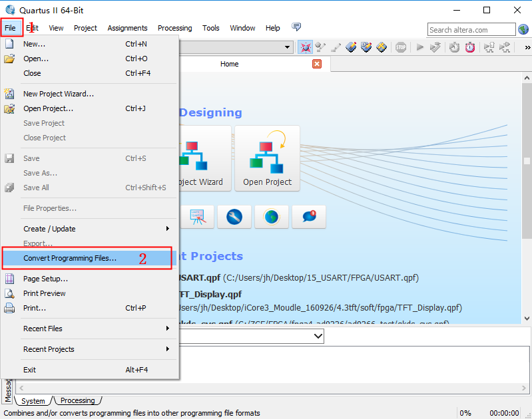The width and height of the screenshot is (532, 419).
Task: Close the Home tab
Action: point(317,64)
